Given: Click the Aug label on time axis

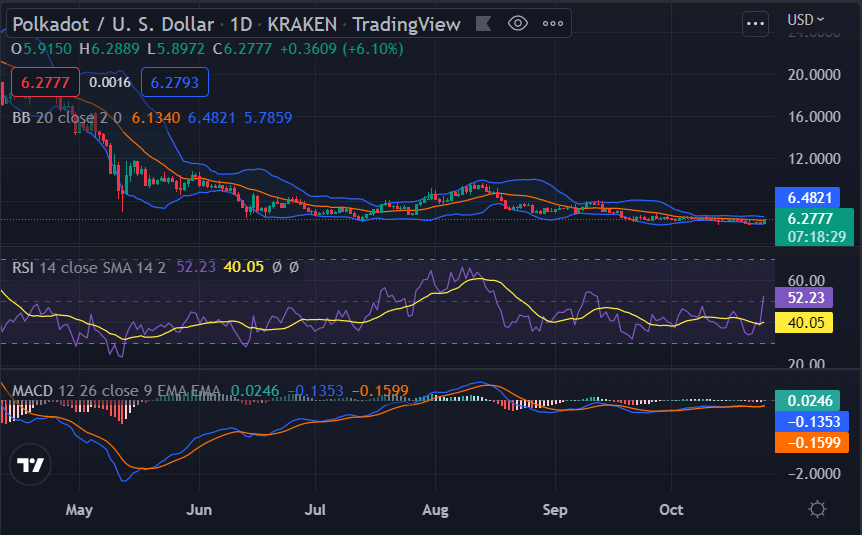Looking at the screenshot, I should click(x=435, y=510).
